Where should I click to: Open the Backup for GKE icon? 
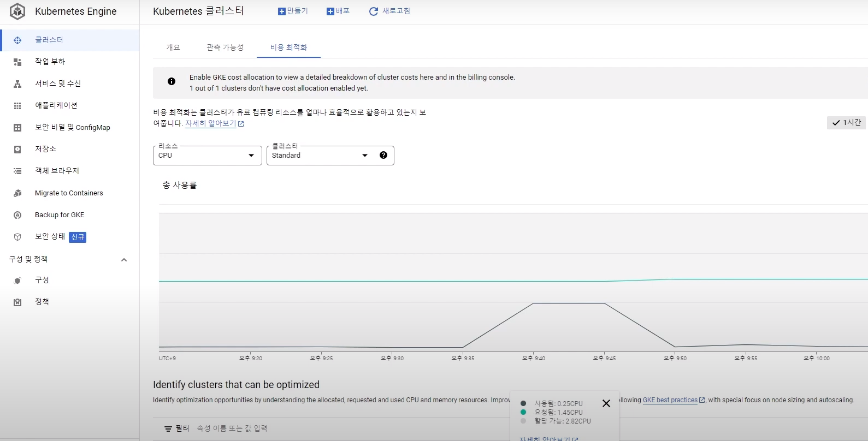tap(17, 215)
